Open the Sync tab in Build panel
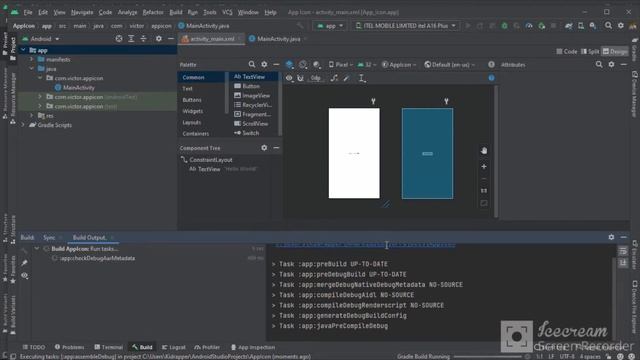This screenshot has height=360, width=640. point(49,237)
